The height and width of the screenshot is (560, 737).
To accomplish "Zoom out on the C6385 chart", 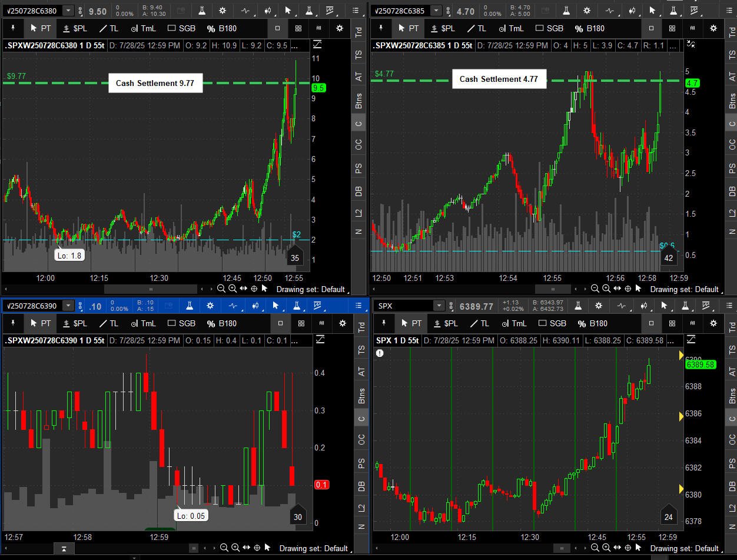I will click(x=595, y=289).
